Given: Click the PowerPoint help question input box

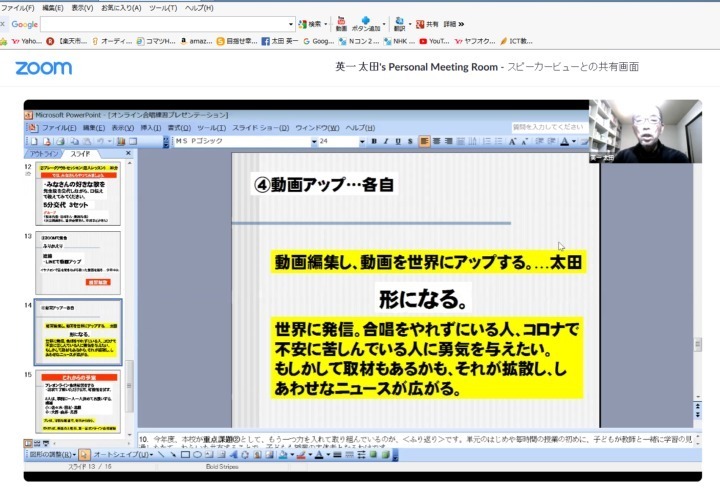Looking at the screenshot, I should 548,127.
